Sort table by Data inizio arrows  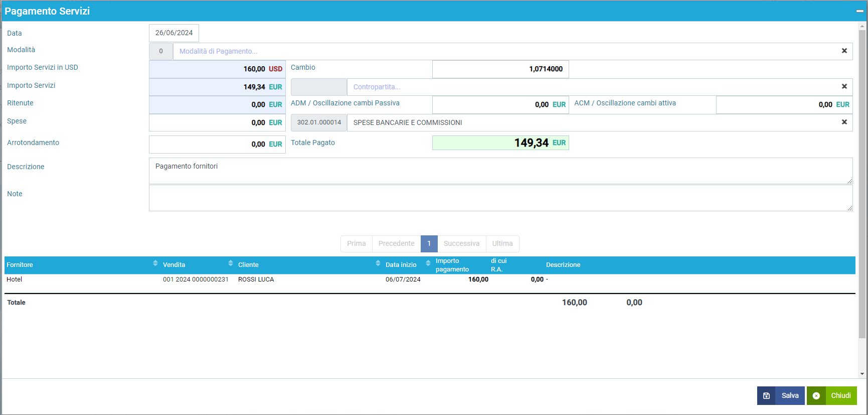428,263
